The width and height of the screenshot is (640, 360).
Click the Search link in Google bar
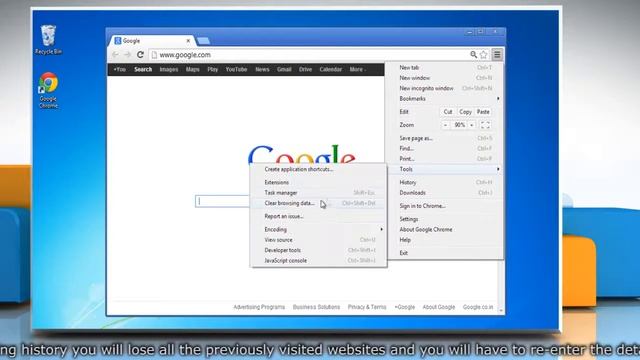tap(143, 69)
